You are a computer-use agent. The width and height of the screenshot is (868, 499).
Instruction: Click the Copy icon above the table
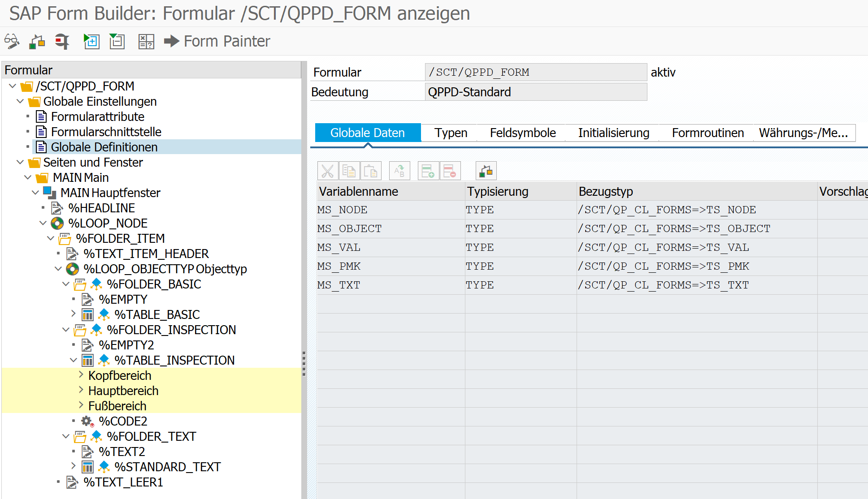pyautogui.click(x=349, y=171)
